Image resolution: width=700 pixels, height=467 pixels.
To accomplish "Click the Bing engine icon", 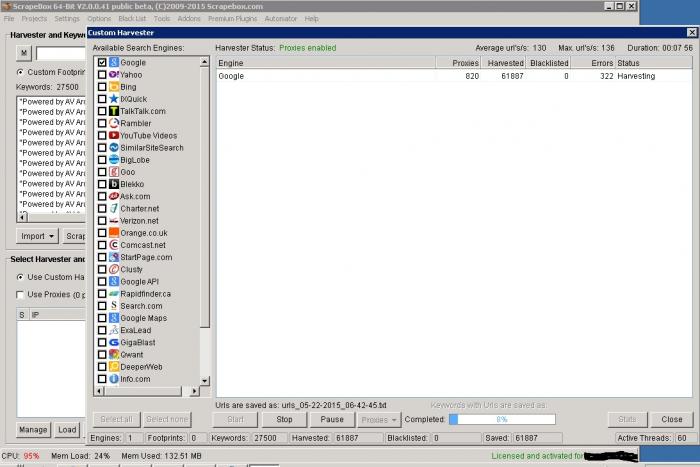I will 114,87.
